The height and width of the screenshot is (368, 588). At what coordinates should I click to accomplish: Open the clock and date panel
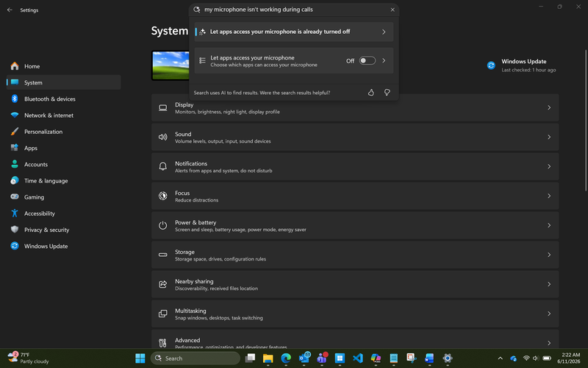click(x=568, y=358)
